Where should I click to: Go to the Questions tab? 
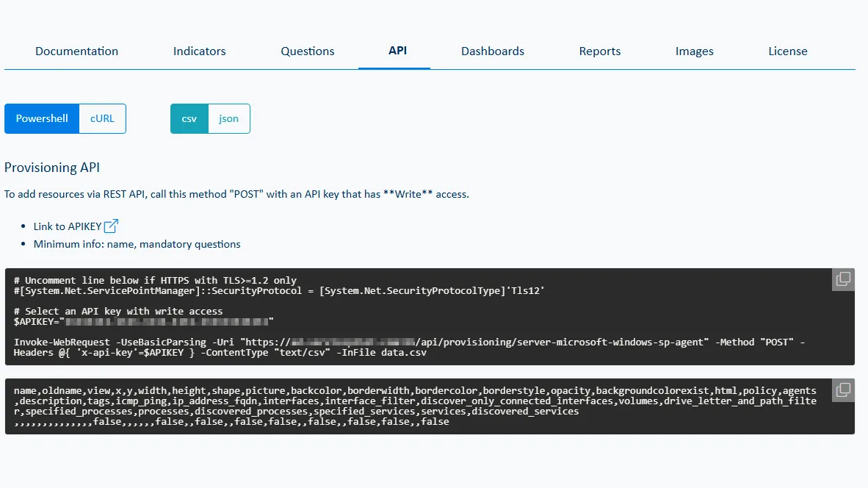307,51
